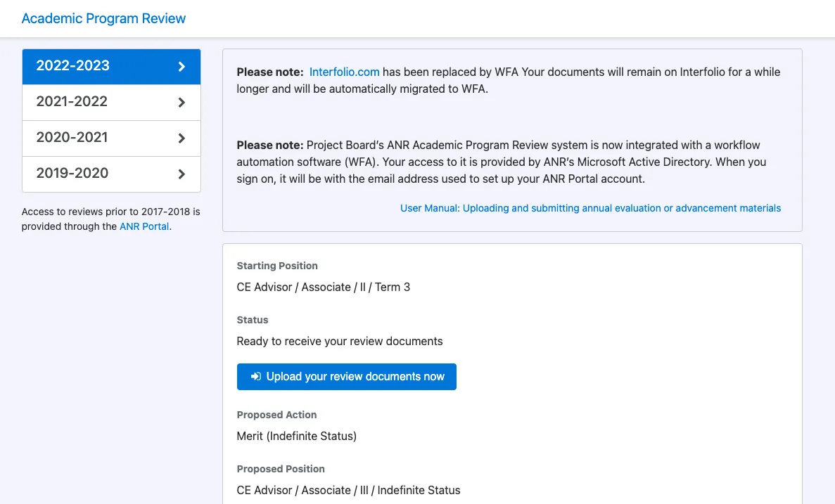Open the User Manual upload instructions link

[x=590, y=208]
